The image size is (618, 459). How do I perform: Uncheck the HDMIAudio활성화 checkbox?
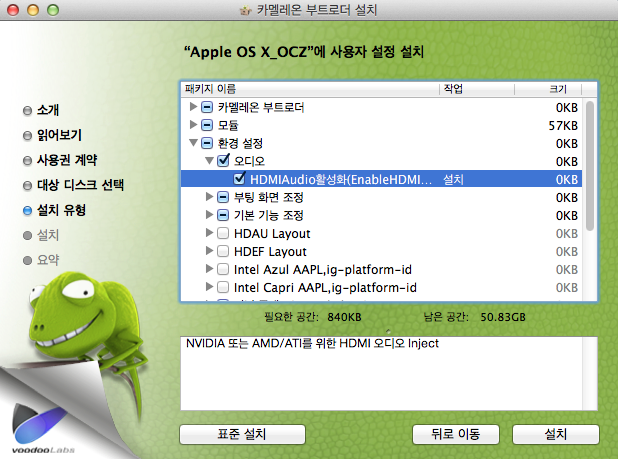coord(239,179)
